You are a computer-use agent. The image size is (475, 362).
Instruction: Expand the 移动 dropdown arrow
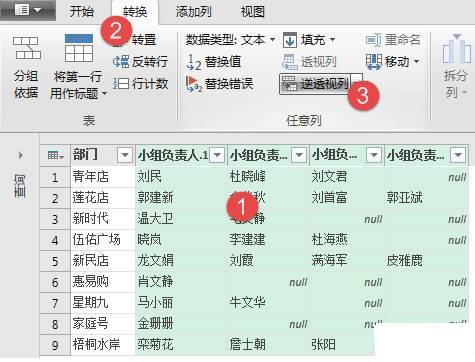click(417, 62)
